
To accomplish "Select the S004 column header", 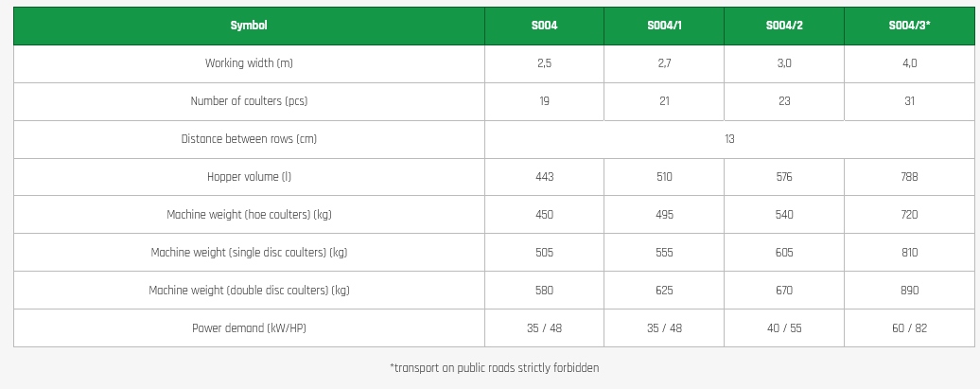I will tap(544, 26).
